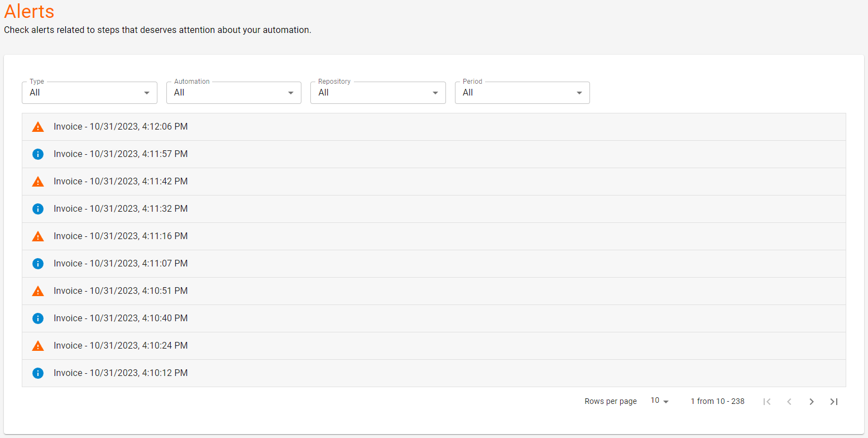The height and width of the screenshot is (438, 868).
Task: Go to first page of alerts
Action: [x=767, y=402]
